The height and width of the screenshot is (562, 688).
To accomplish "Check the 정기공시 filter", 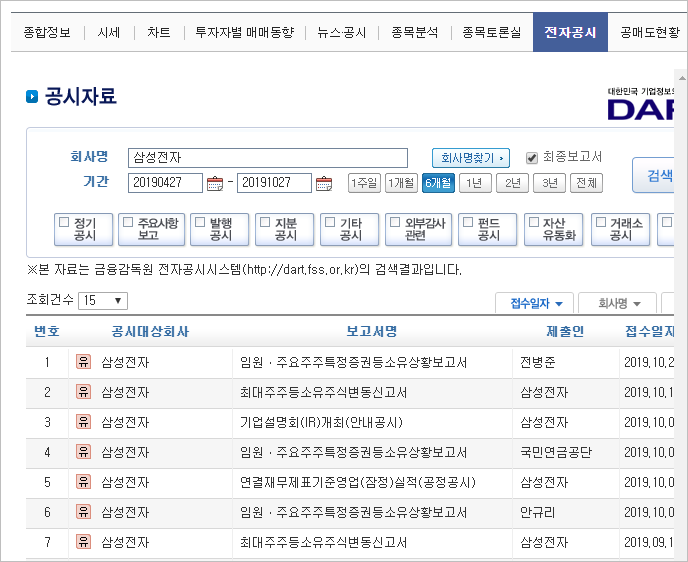I will pos(64,222).
